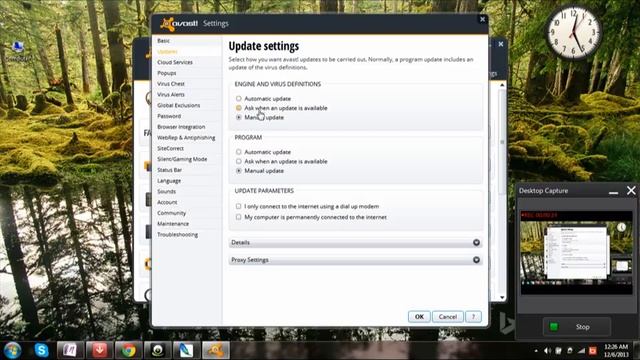Open Community settings
Image resolution: width=640 pixels, height=360 pixels.
171,213
